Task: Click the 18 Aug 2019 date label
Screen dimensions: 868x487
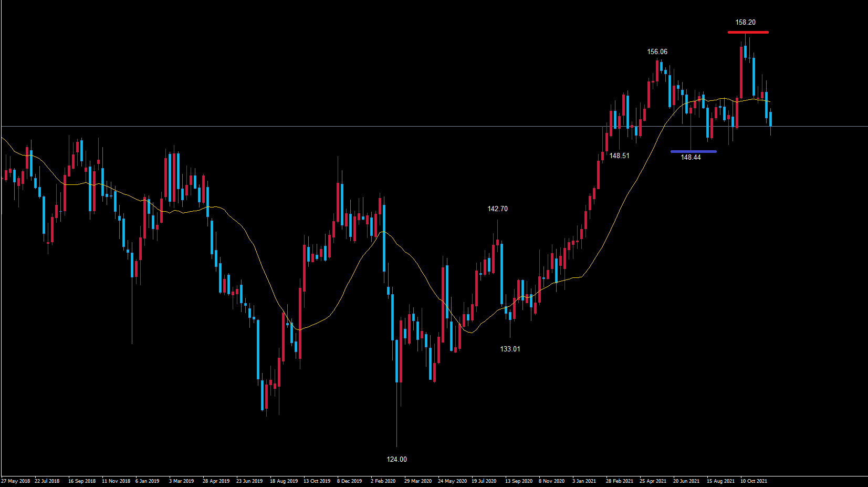Action: coord(284,481)
